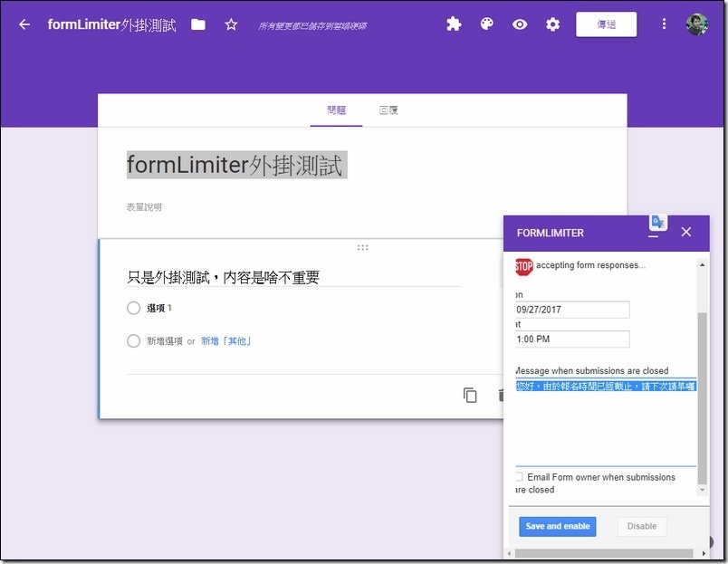Screen dimensions: 728x564
Task: Click the Disable button
Action: pyautogui.click(x=642, y=526)
